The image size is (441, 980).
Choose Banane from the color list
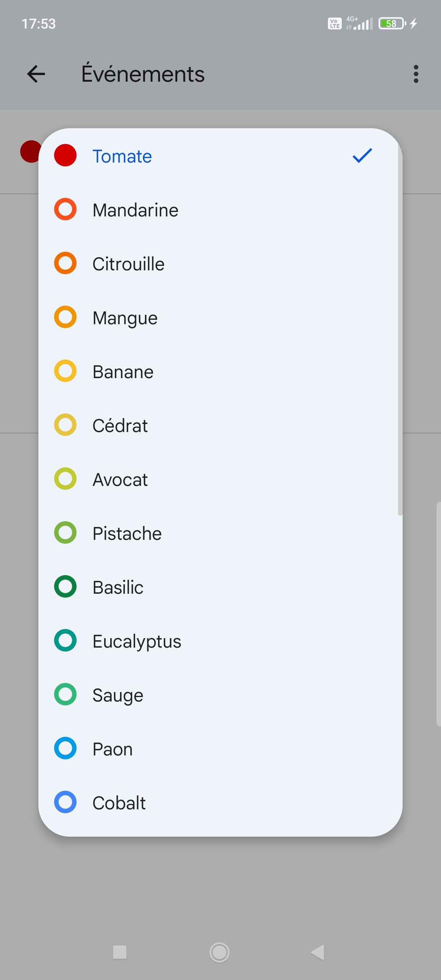pyautogui.click(x=123, y=372)
